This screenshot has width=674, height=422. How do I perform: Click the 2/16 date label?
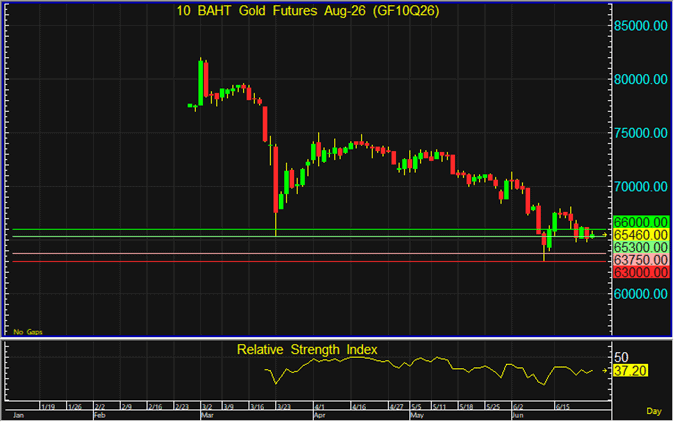coord(155,407)
